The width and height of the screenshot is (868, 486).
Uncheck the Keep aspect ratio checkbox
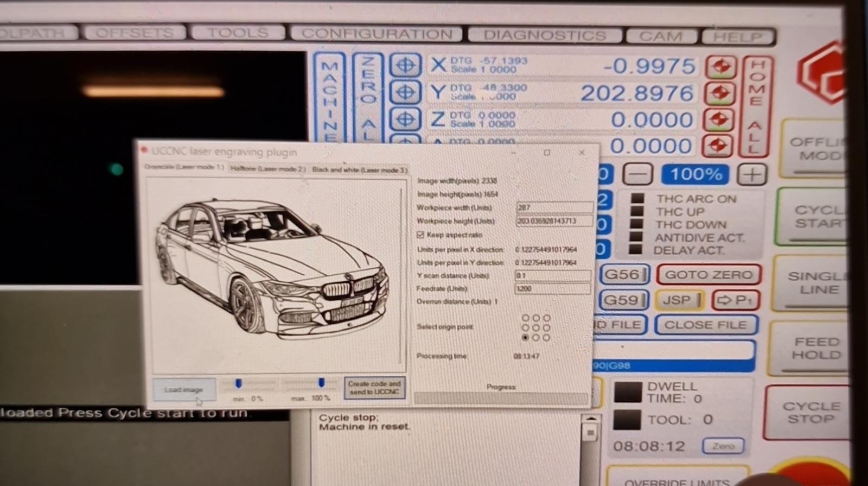(x=420, y=235)
